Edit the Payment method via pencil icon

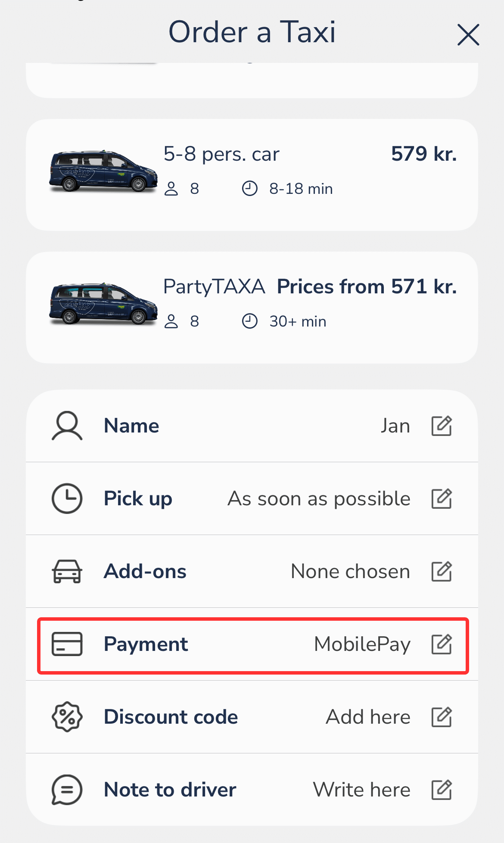point(442,644)
